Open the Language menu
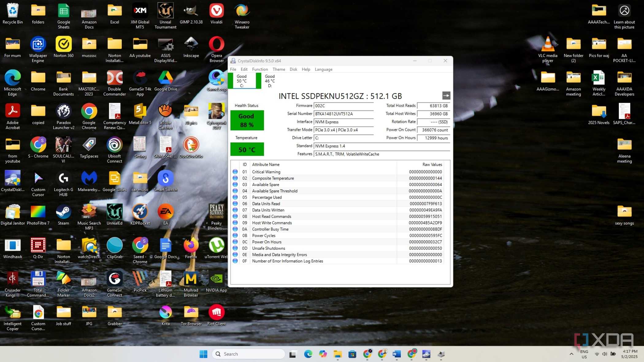Viewport: 644px width, 362px height. [324, 69]
